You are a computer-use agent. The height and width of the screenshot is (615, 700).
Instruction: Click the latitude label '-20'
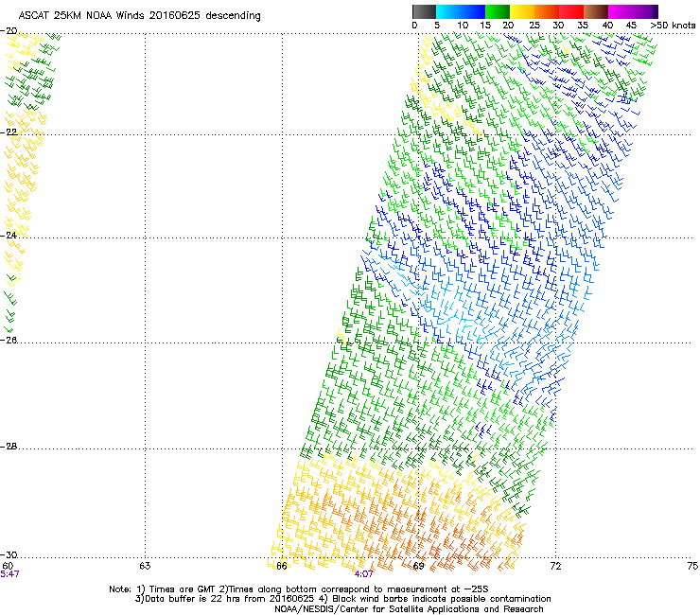[9, 31]
